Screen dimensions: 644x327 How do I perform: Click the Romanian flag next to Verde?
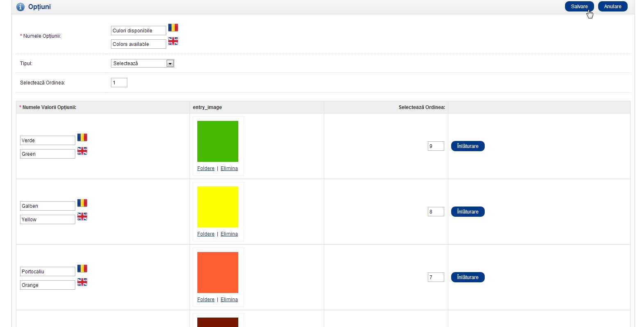(82, 138)
